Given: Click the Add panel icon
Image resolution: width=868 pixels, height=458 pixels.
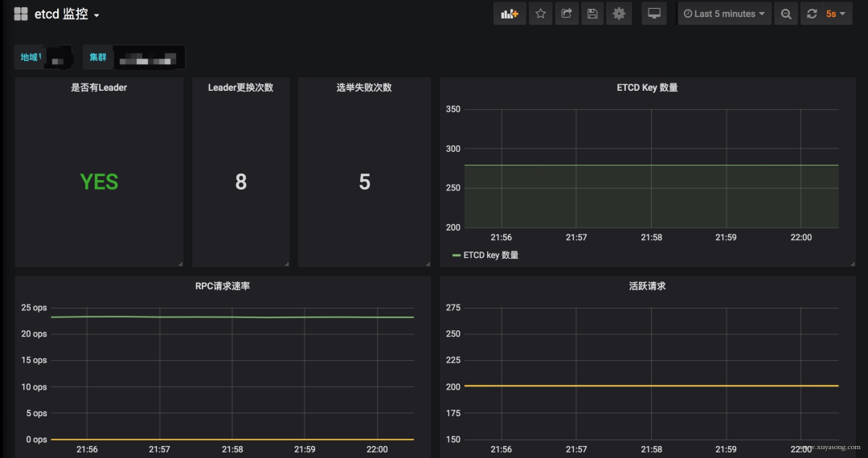Looking at the screenshot, I should [510, 14].
